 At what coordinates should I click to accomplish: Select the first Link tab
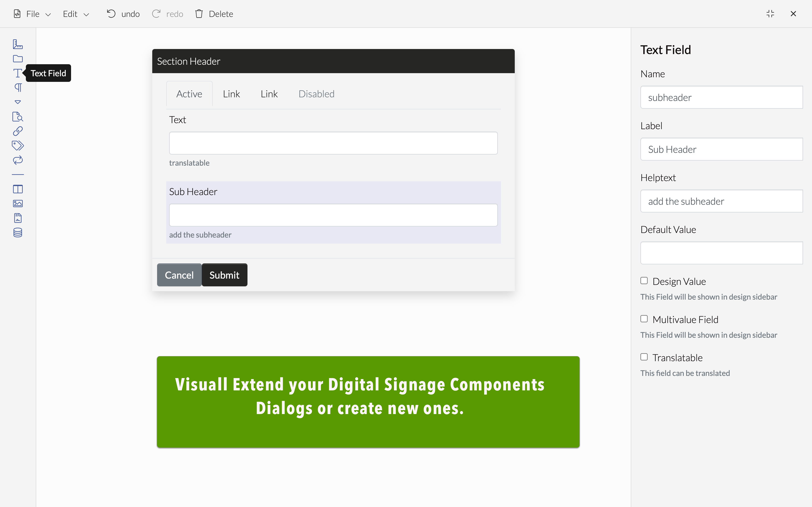coord(231,94)
